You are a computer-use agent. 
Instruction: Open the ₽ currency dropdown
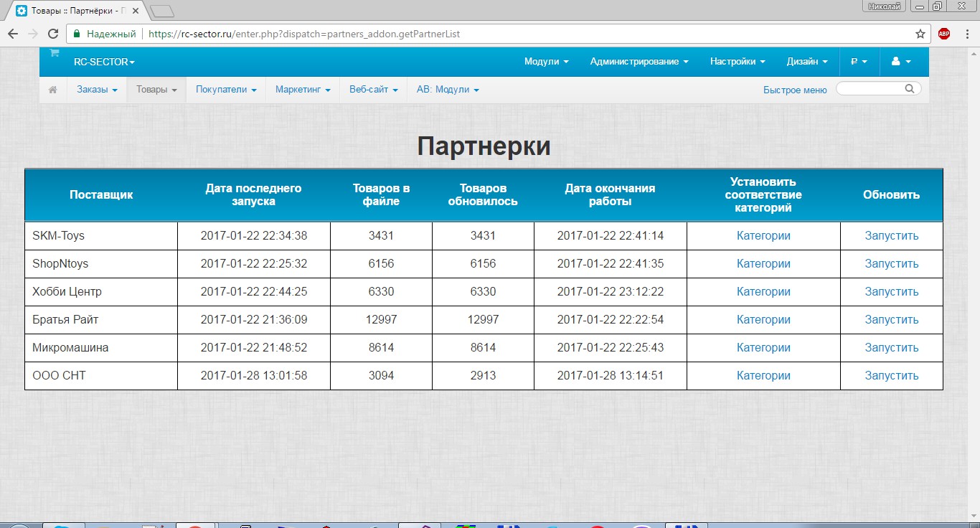(x=859, y=62)
